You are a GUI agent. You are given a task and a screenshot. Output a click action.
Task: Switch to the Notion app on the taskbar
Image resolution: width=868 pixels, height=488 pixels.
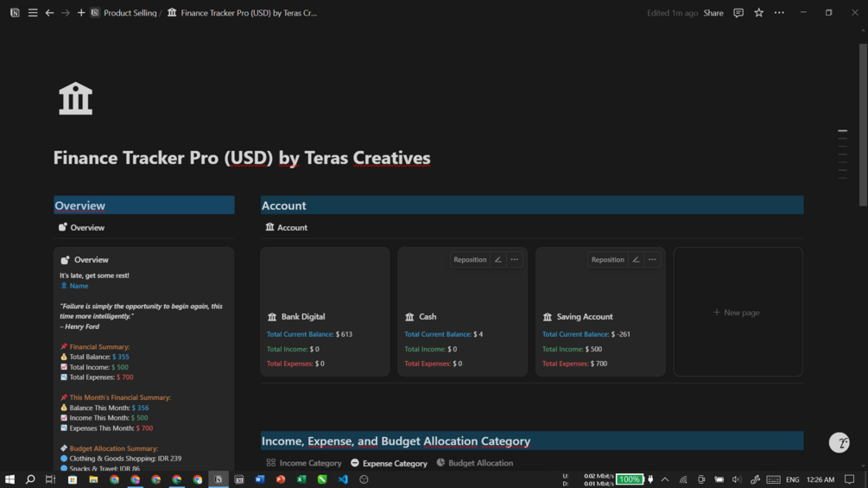[x=219, y=479]
